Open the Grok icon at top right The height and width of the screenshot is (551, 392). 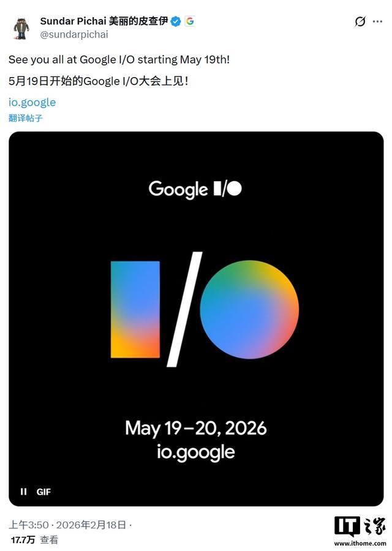coord(360,21)
